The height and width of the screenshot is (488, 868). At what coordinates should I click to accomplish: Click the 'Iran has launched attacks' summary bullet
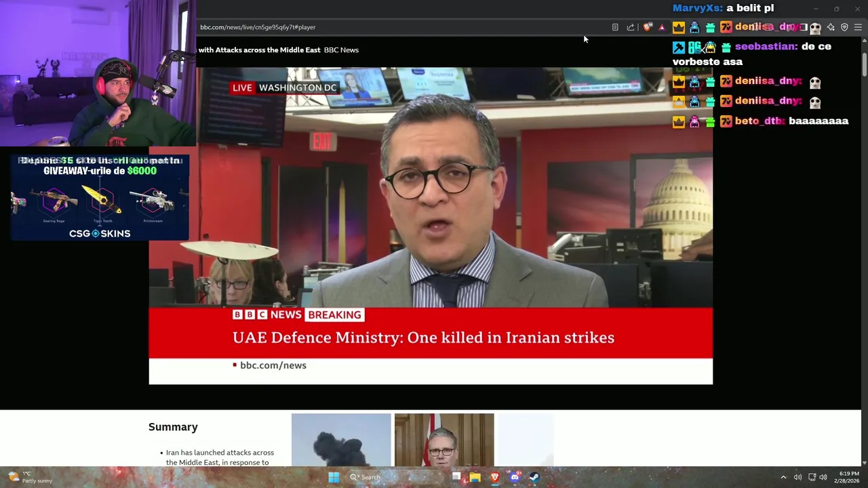tap(220, 457)
